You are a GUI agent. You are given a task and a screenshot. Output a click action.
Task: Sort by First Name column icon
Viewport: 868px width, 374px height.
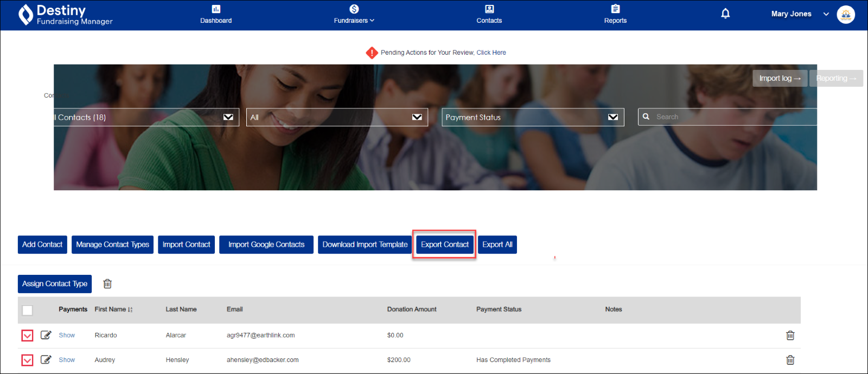pos(130,309)
